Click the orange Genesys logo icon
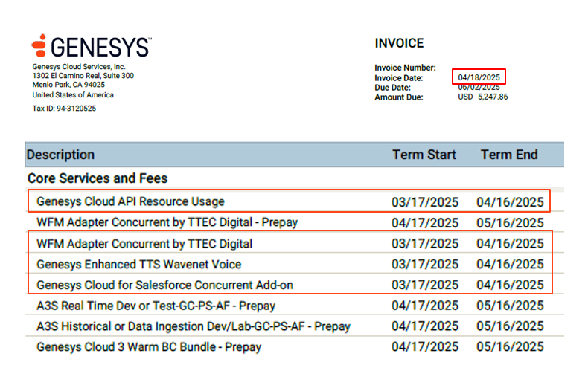 (x=39, y=46)
